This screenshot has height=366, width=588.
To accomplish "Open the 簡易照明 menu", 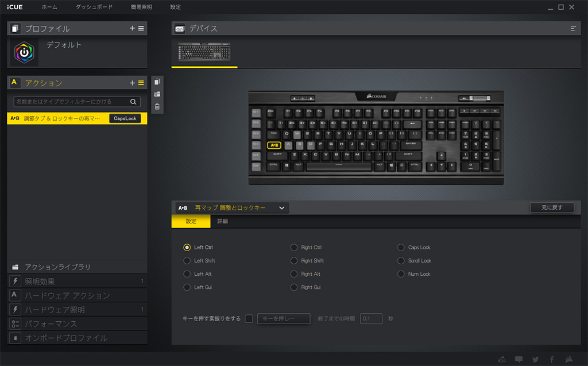I will coord(141,7).
